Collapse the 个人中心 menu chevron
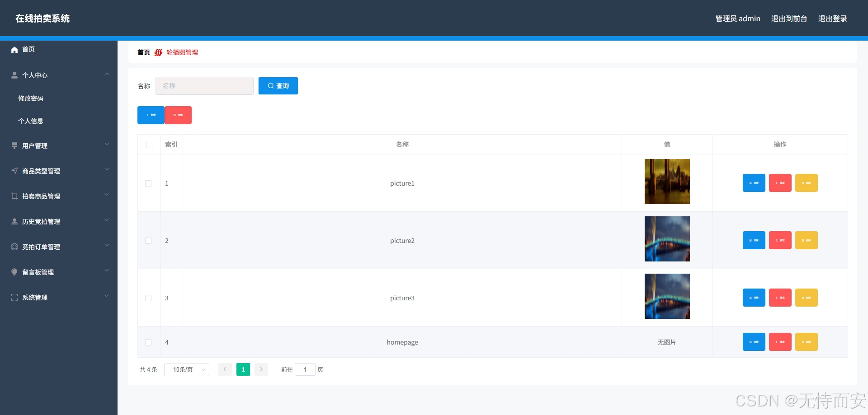This screenshot has height=415, width=868. tap(107, 74)
